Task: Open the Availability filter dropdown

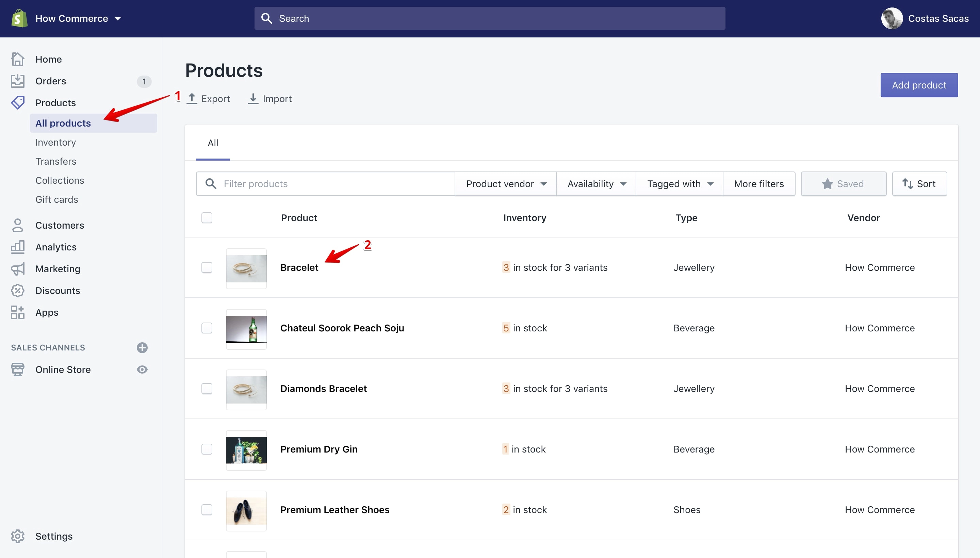Action: coord(596,184)
